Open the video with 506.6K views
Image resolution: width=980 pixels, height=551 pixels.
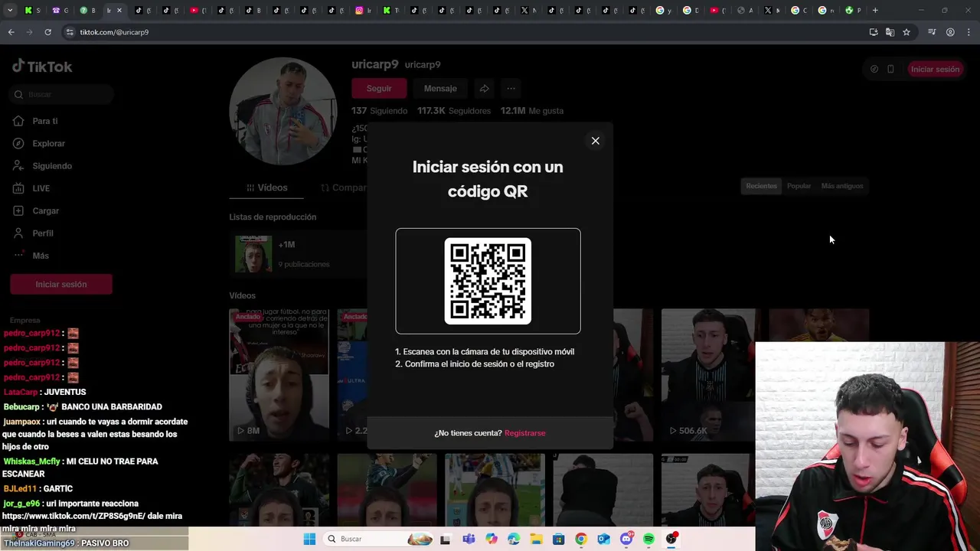[709, 375]
